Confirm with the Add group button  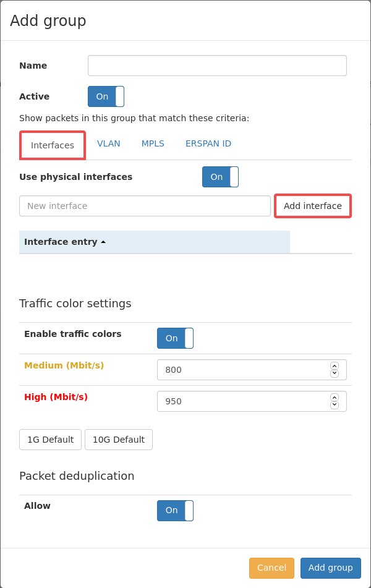(330, 568)
